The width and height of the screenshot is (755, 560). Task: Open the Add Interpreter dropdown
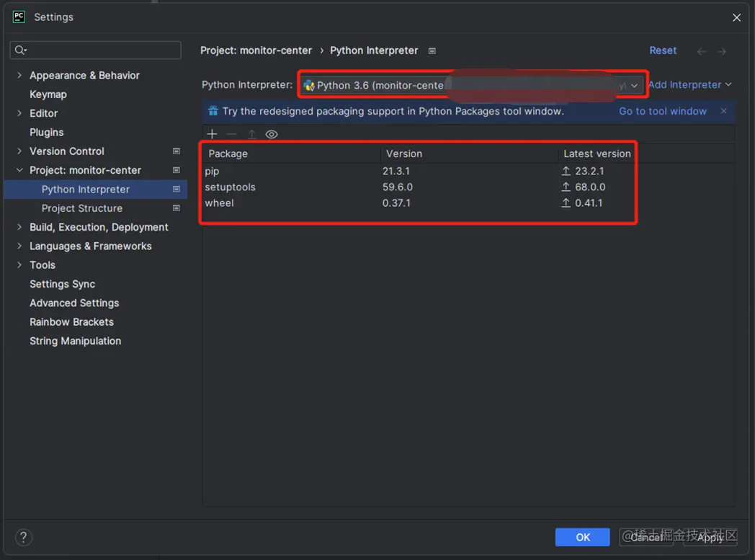pos(690,85)
